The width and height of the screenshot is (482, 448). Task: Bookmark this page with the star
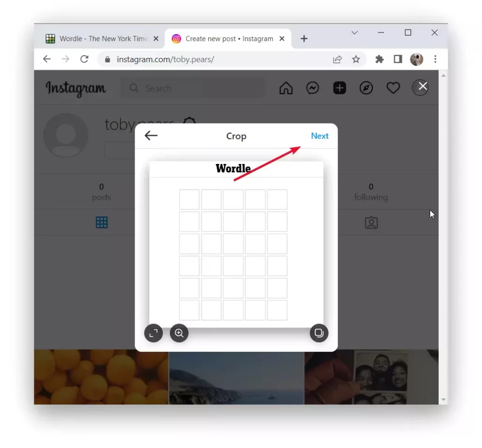point(356,59)
